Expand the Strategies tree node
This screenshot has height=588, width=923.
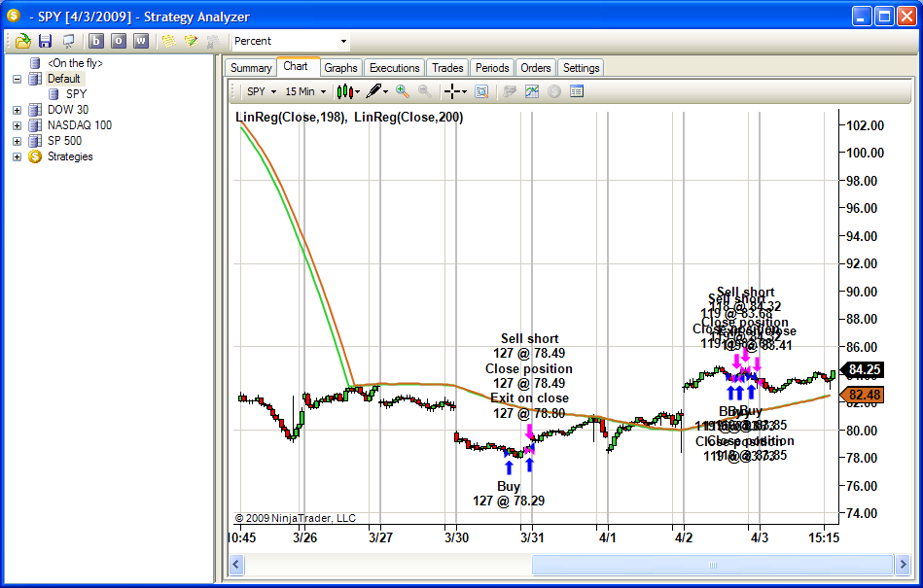[17, 156]
